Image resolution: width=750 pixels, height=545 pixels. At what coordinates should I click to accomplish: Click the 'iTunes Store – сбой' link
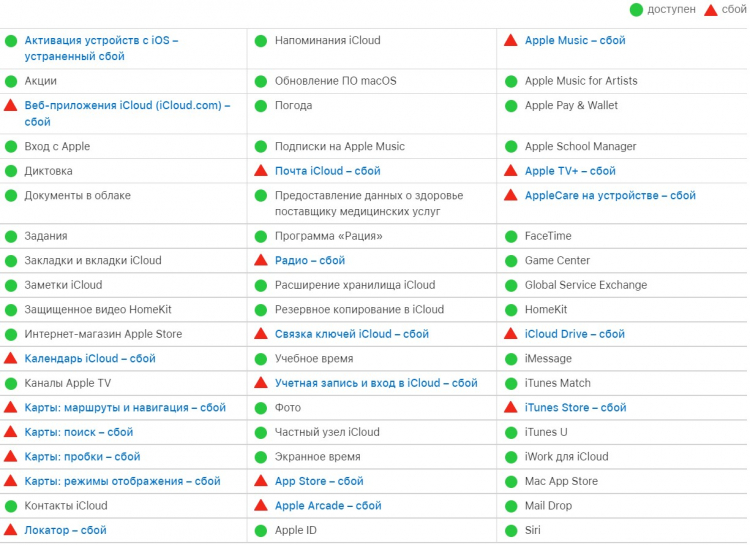point(575,408)
